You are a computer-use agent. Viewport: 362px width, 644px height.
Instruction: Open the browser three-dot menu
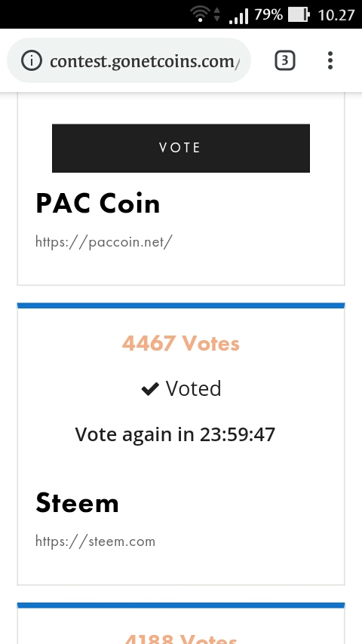(x=330, y=61)
